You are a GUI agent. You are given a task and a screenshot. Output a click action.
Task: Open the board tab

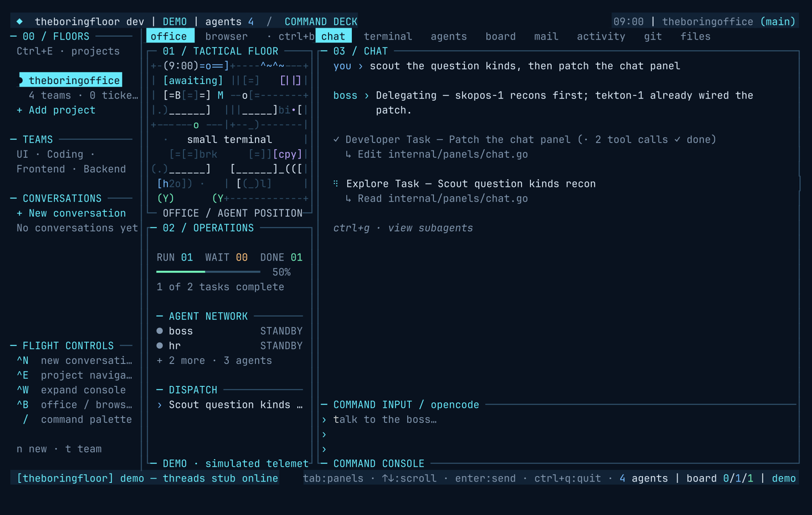coord(500,36)
